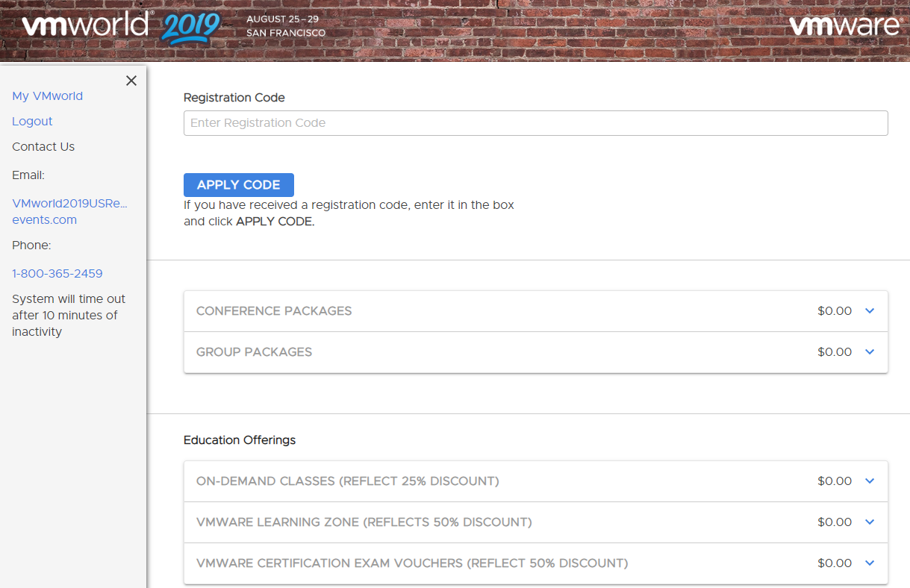Click the AUGUST 25–29 SAN FRANCISCO text
The width and height of the screenshot is (910, 588).
pos(286,26)
